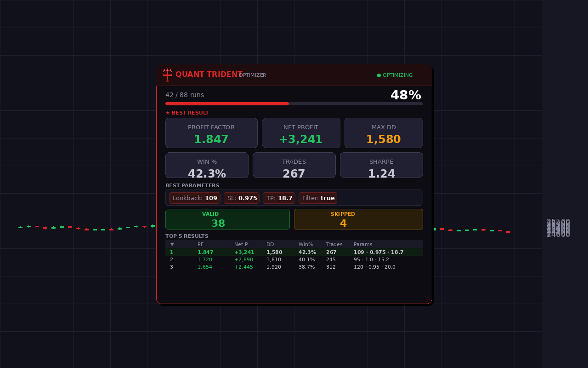This screenshot has width=588, height=368.
Task: Select result row 1 with PF 1.847
Action: click(294, 252)
